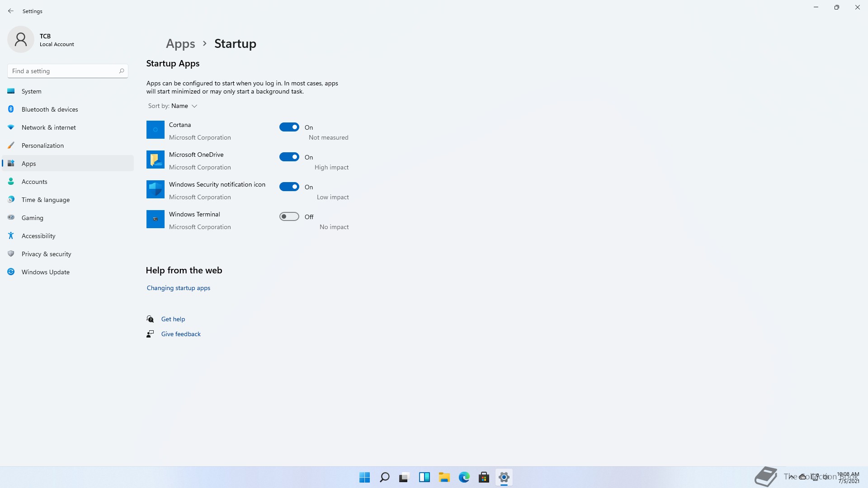Screen dimensions: 868x488
Task: Open Microsoft Edge from the taskbar
Action: [464, 477]
